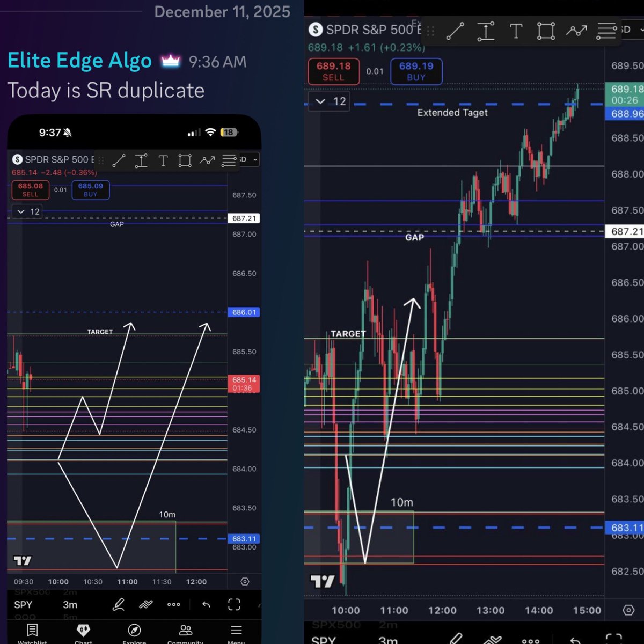644x644 pixels.
Task: Click the SPDR S logo in right chart
Action: tap(316, 30)
